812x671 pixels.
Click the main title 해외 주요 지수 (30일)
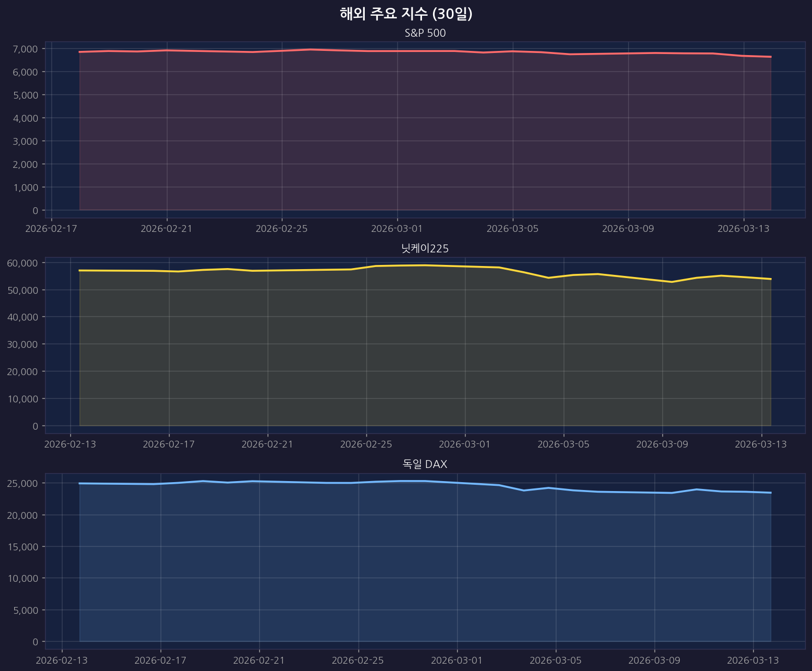406,14
